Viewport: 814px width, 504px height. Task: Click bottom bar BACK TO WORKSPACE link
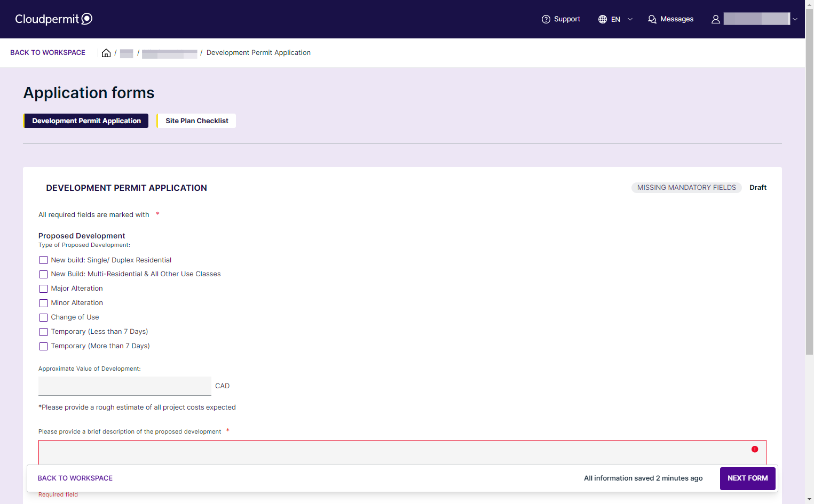[75, 478]
